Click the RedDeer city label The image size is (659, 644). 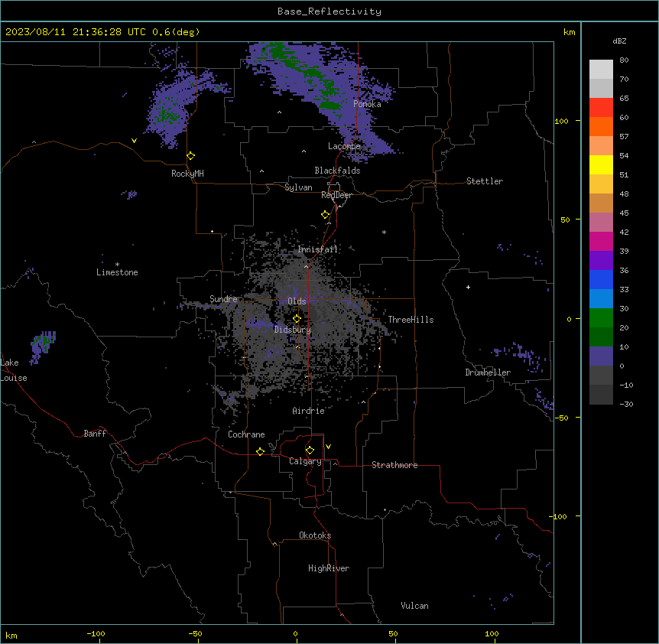pos(336,195)
